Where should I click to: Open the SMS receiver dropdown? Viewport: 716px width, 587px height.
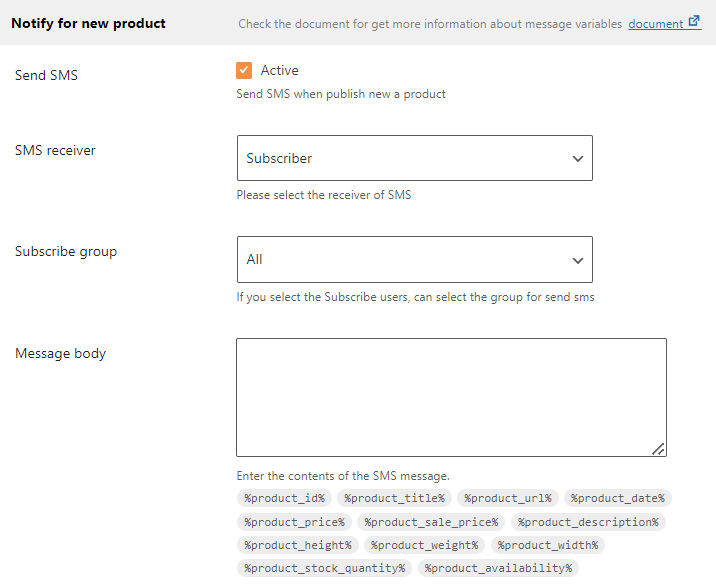[x=415, y=158]
